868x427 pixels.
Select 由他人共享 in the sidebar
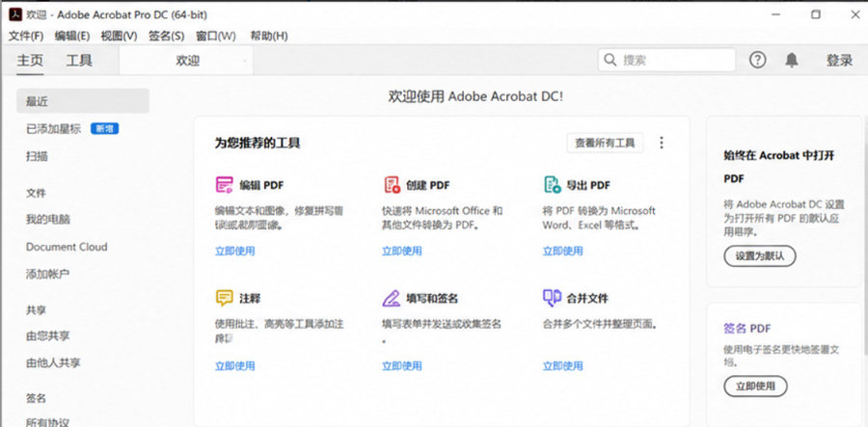[53, 362]
